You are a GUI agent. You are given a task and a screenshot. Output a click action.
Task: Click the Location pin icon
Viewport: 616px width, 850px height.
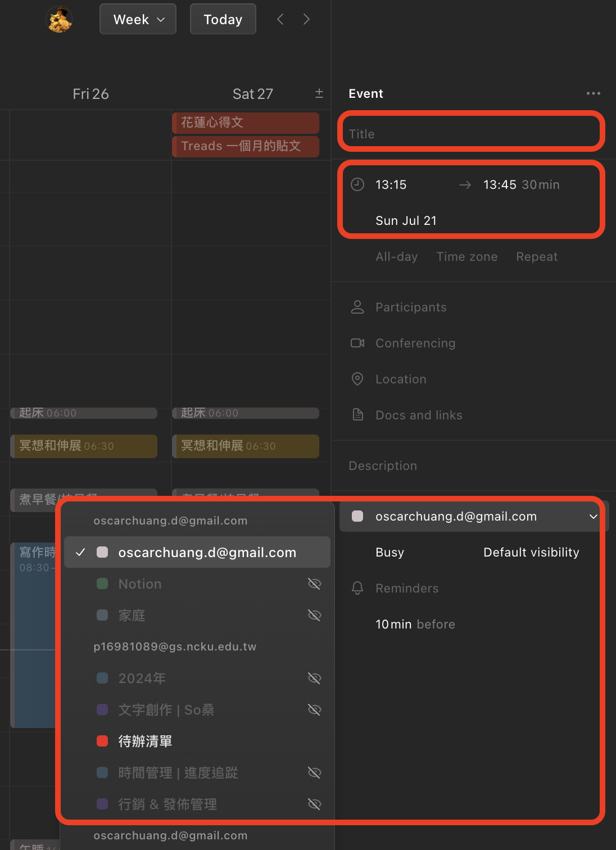(x=357, y=379)
